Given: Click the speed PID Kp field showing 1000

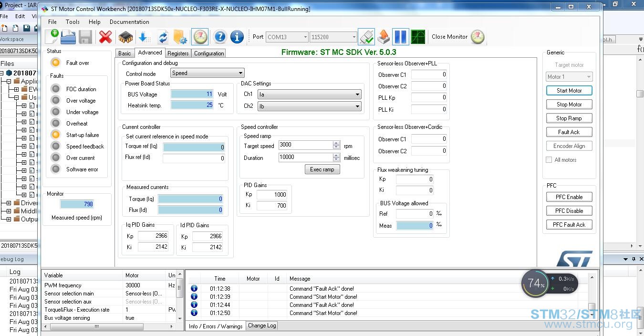Looking at the screenshot, I should pos(272,195).
